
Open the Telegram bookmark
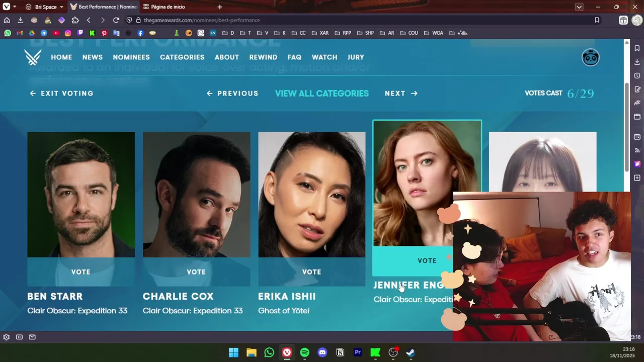tap(44, 33)
